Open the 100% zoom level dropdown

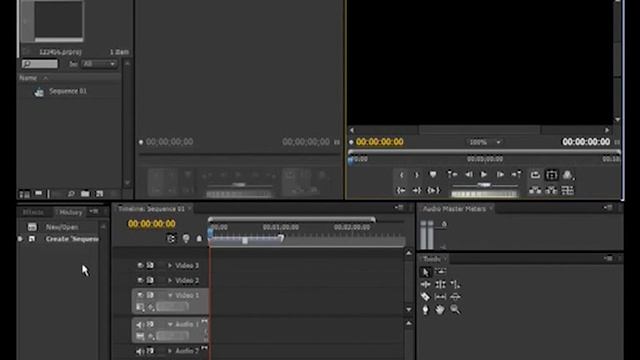485,142
